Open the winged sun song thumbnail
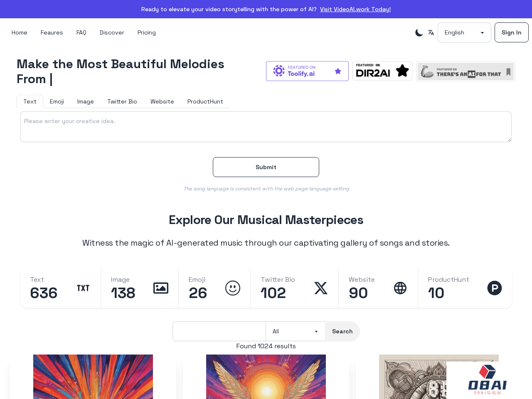 [x=266, y=377]
